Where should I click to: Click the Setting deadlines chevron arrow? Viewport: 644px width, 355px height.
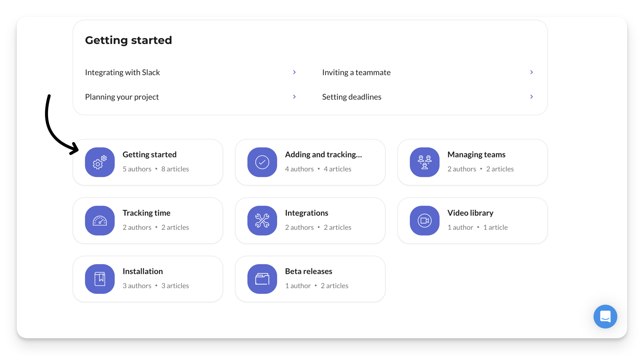(532, 97)
